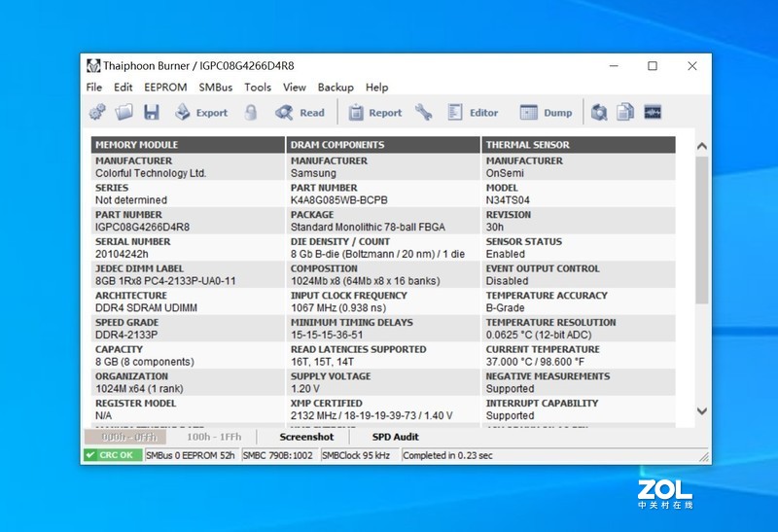Viewport: 778px width, 532px height.
Task: Click the SPD Audit button
Action: pos(396,438)
